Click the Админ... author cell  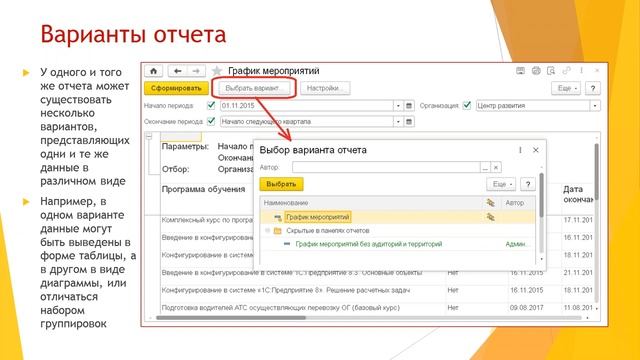point(518,244)
